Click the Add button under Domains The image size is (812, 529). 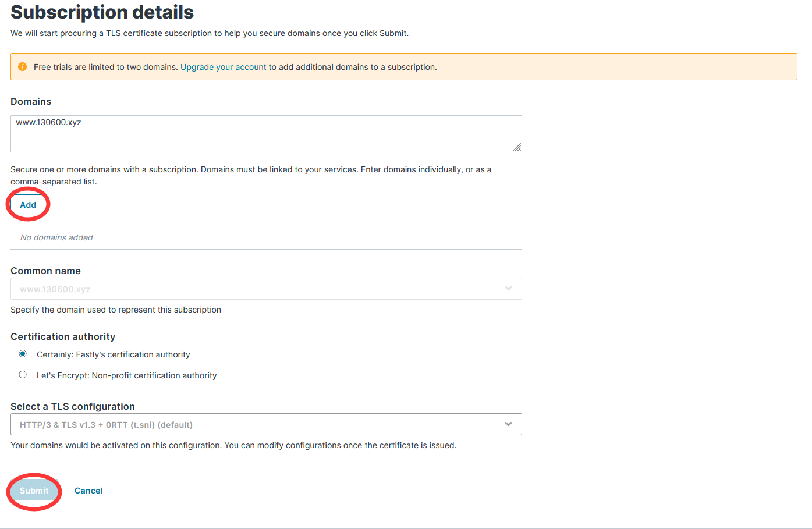[x=28, y=205]
